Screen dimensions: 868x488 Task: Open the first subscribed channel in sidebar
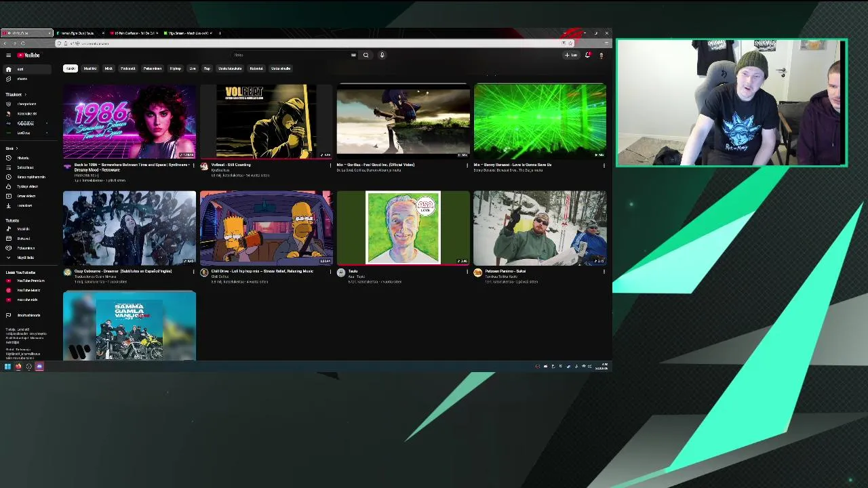pyautogui.click(x=26, y=104)
